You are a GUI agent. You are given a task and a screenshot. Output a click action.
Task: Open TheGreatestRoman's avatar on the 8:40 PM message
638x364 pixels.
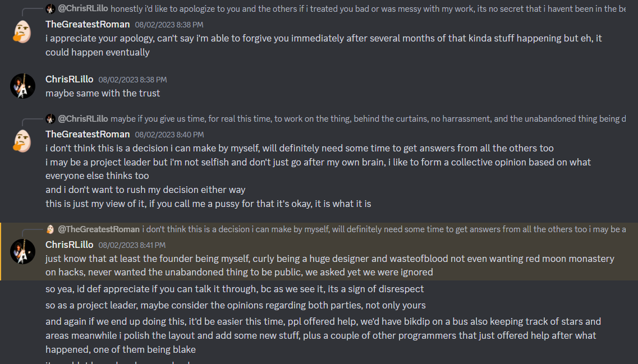click(x=22, y=141)
